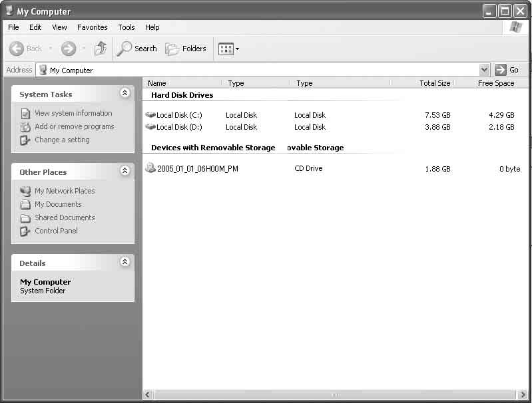Open the Tools menu
This screenshot has width=532, height=403.
127,27
